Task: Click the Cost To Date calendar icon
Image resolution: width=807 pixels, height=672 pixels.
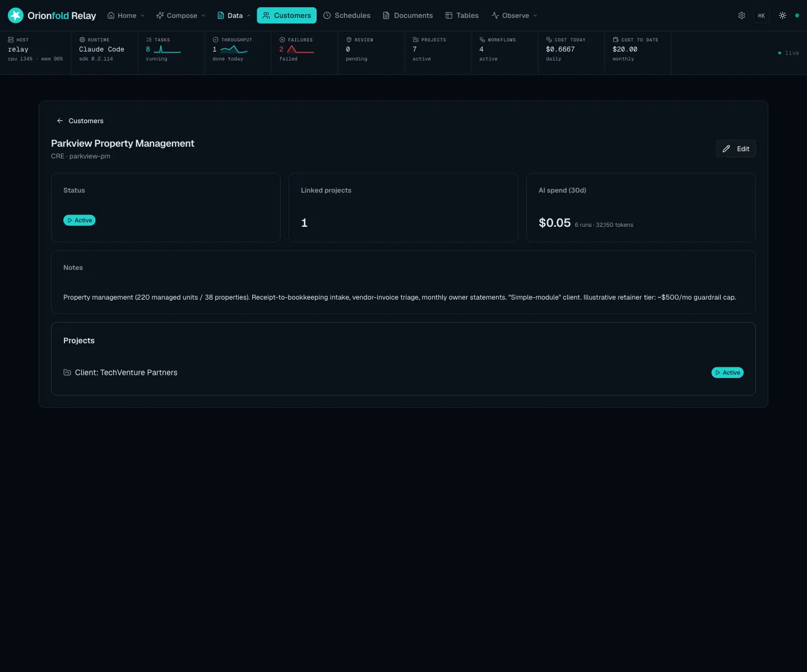Action: 616,40
